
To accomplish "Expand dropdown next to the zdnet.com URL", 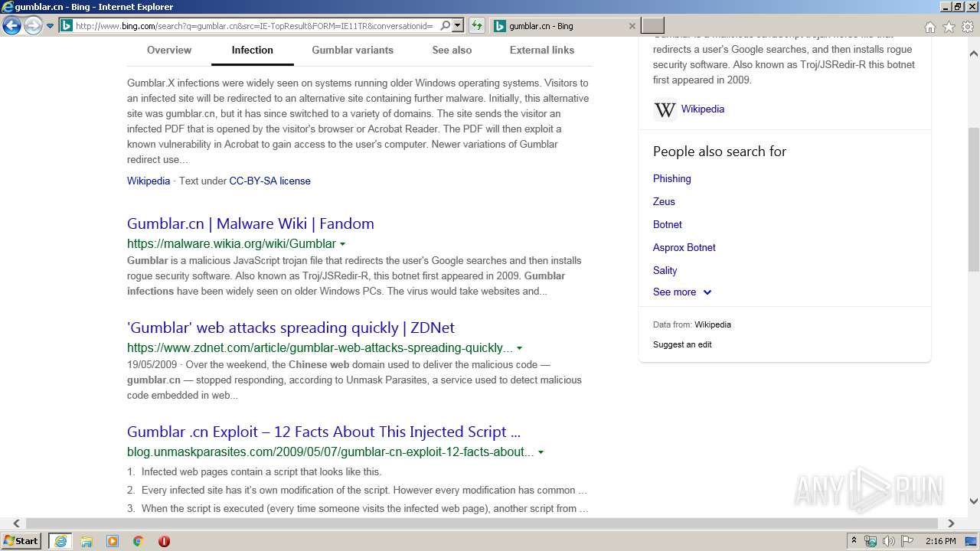I will click(520, 348).
